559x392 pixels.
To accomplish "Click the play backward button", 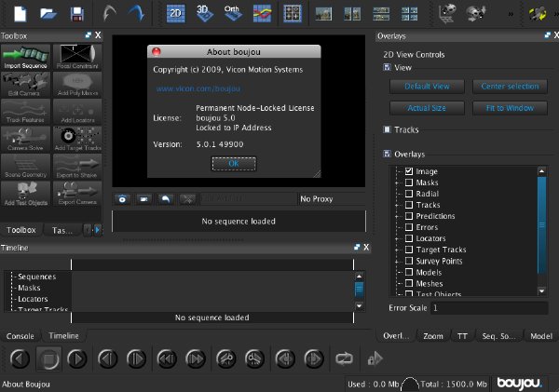I will [20, 358].
